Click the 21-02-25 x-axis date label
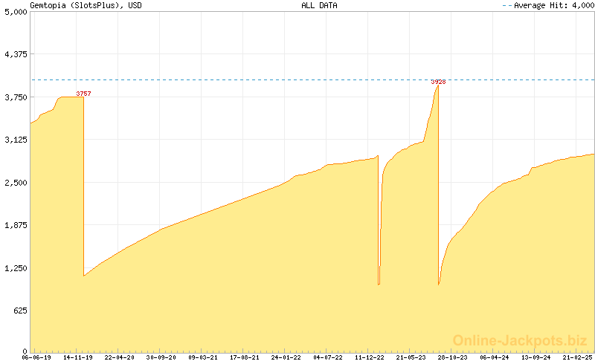Image resolution: width=595 pixels, height=364 pixels. click(x=577, y=357)
